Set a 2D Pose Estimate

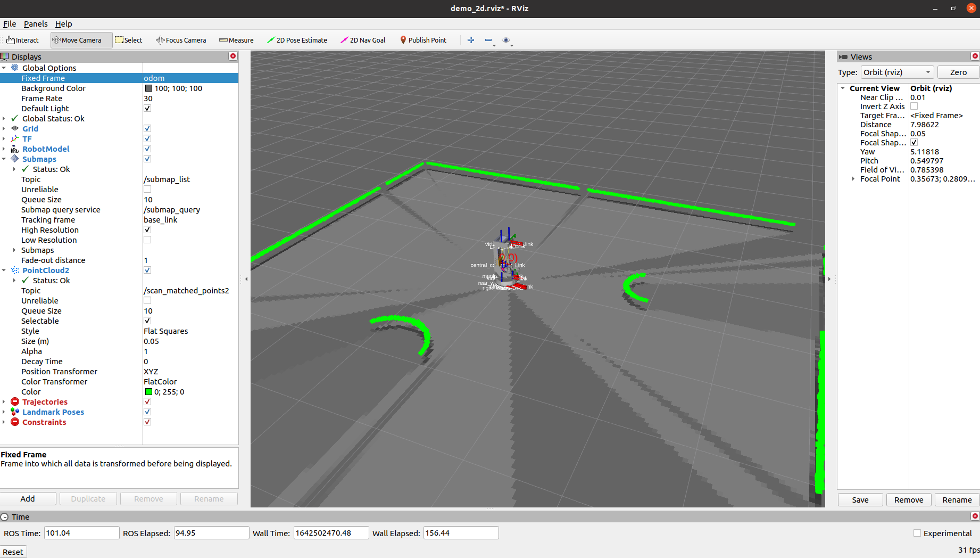point(297,40)
